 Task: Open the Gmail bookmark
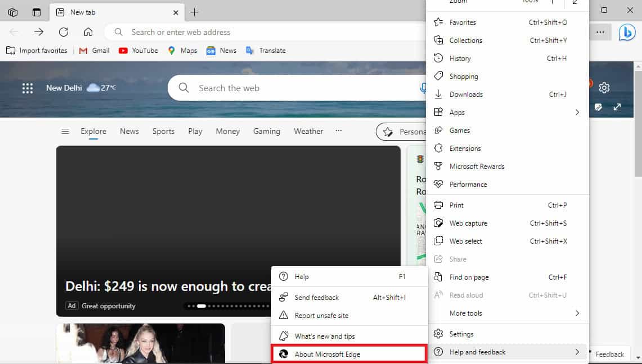tap(94, 51)
